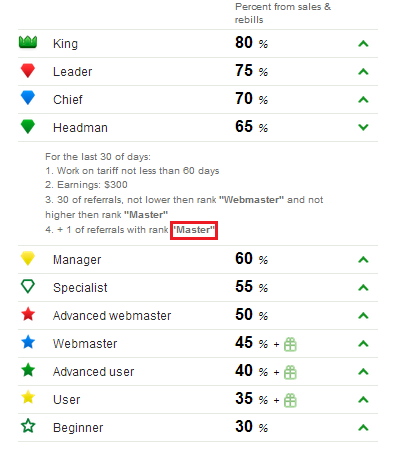The width and height of the screenshot is (399, 455).
Task: Click the gift icon in Webmaster row
Action: (x=290, y=344)
